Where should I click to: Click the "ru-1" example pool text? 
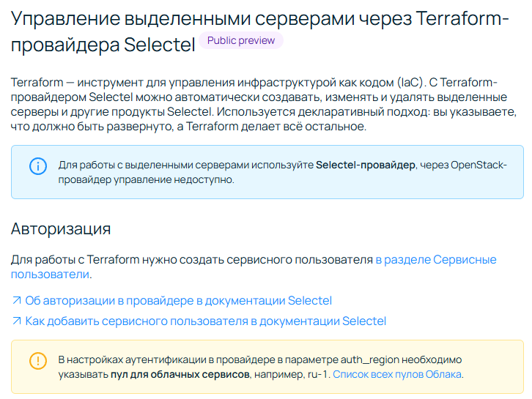(317, 374)
